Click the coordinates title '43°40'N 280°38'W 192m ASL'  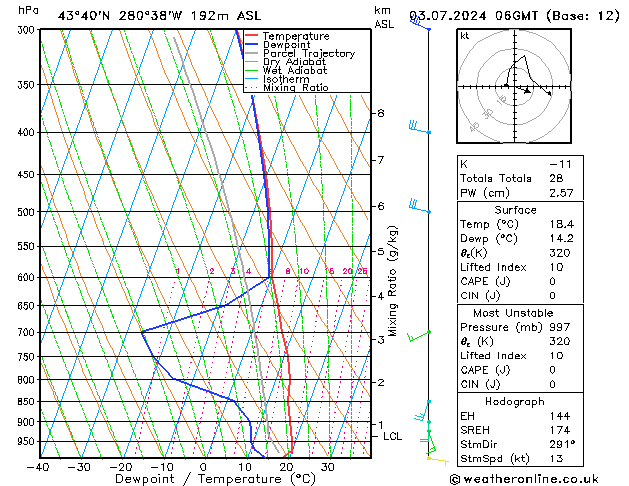[159, 16]
